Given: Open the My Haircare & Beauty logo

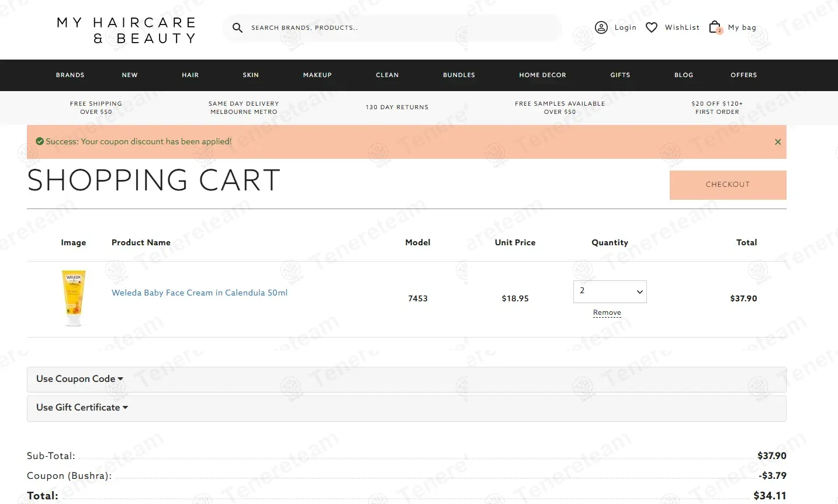Looking at the screenshot, I should 126,30.
